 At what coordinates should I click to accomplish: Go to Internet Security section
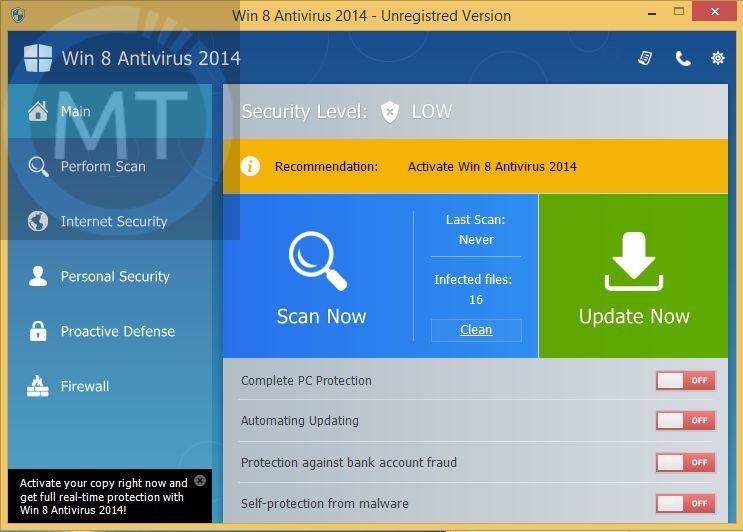[110, 221]
